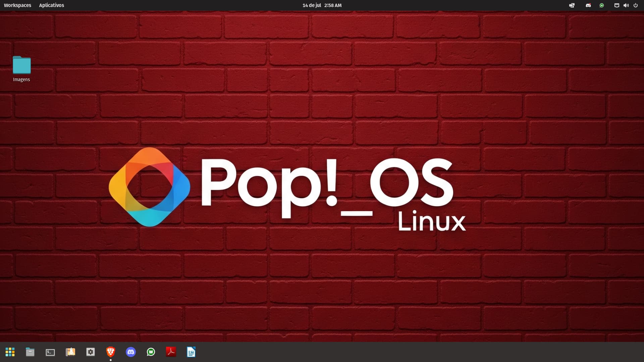Open the date and clock calendar

pyautogui.click(x=322, y=5)
